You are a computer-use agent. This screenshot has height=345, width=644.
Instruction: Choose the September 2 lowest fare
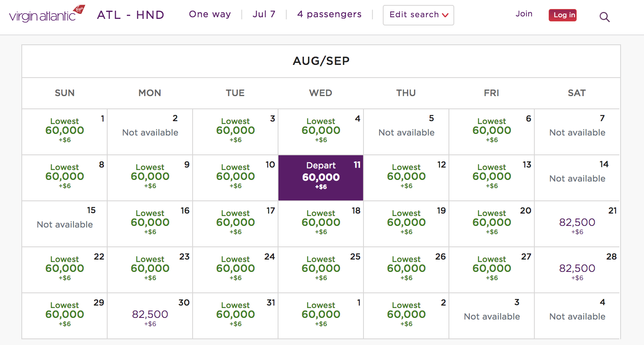(406, 316)
